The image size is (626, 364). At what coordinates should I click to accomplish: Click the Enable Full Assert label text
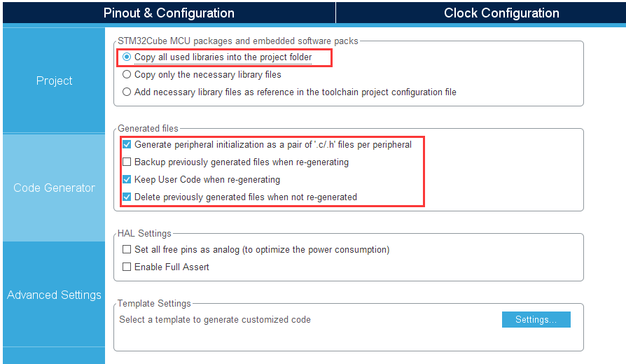(x=172, y=267)
